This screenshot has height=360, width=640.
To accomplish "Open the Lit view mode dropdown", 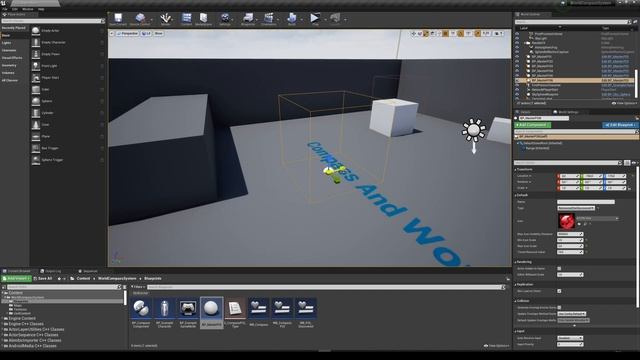I will (147, 33).
